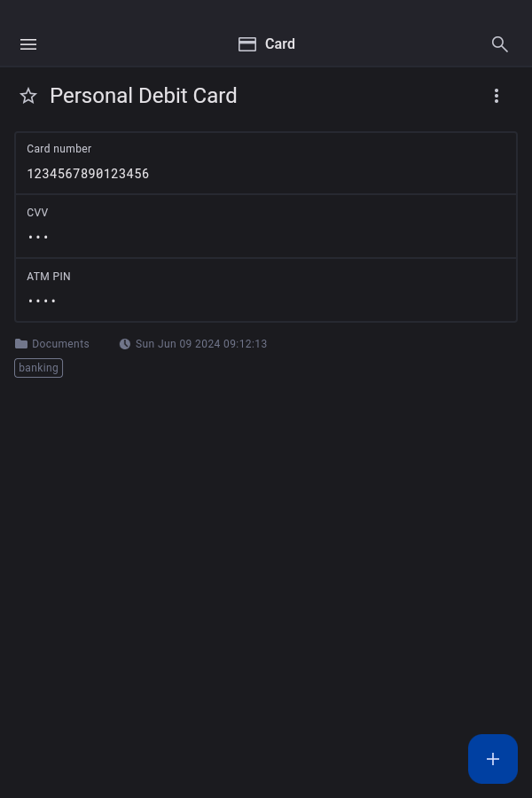Click the Documents folder icon

click(21, 344)
